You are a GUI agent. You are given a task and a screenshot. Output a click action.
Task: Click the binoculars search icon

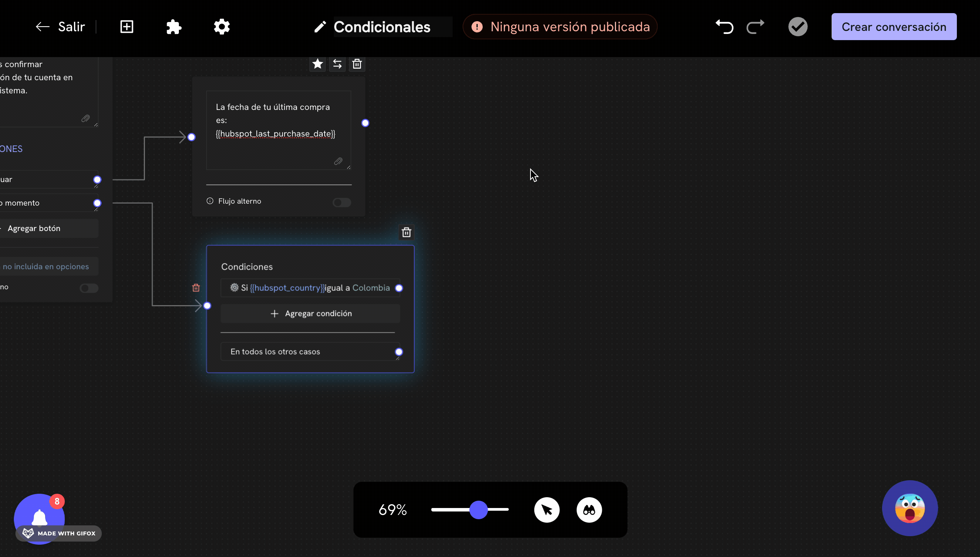click(x=589, y=510)
